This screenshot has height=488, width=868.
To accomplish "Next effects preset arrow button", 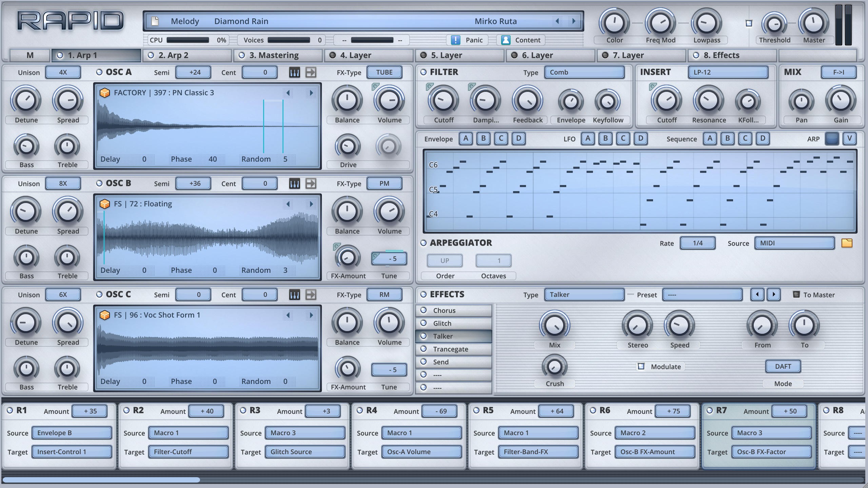I will [774, 294].
